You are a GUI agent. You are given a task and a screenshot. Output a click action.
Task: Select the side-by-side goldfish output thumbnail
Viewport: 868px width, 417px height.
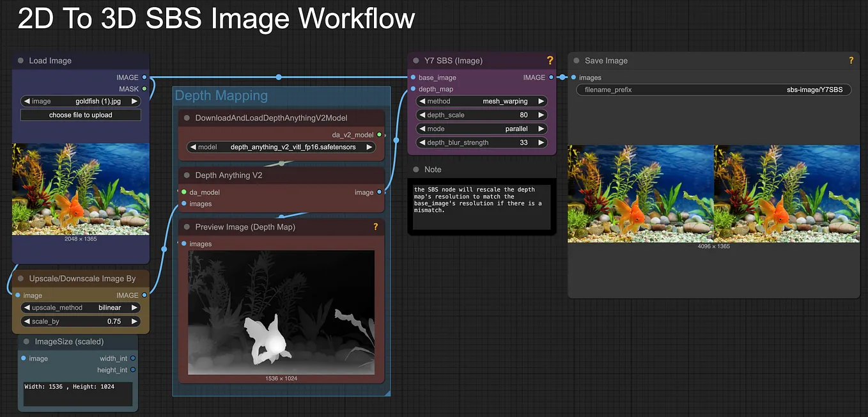click(x=714, y=194)
